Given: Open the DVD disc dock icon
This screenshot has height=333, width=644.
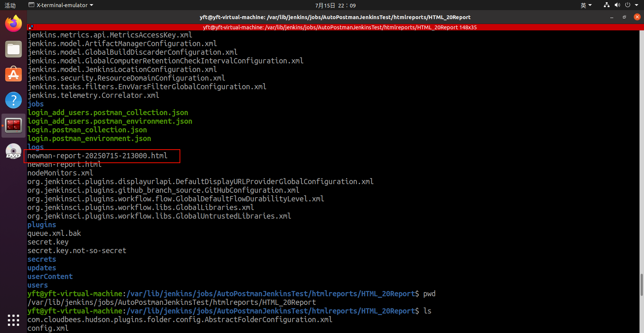Looking at the screenshot, I should [13, 151].
